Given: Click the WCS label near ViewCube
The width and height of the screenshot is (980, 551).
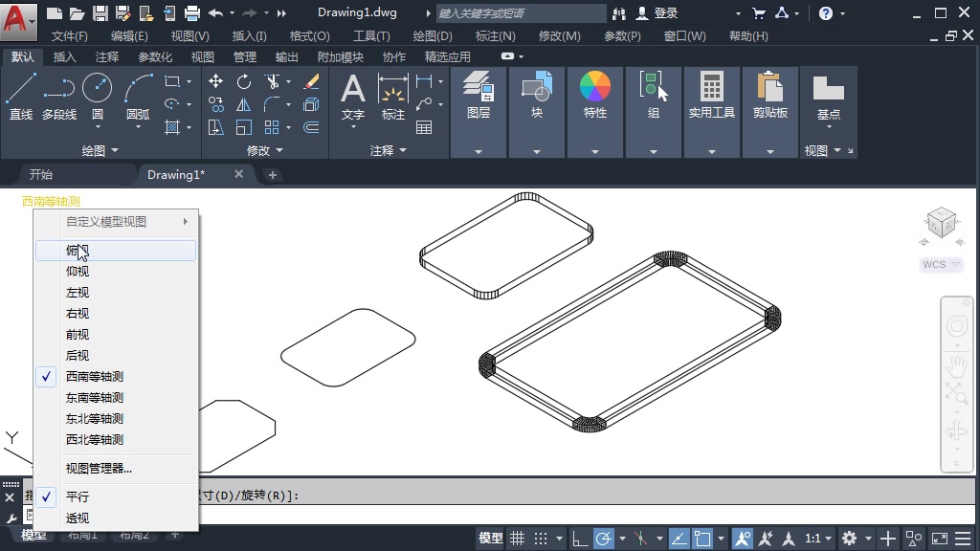Looking at the screenshot, I should pyautogui.click(x=934, y=264).
